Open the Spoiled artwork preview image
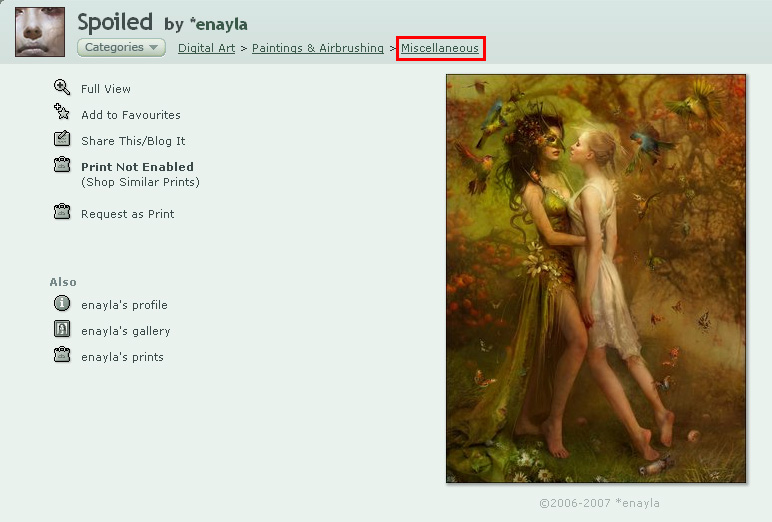The image size is (772, 522). click(x=596, y=279)
